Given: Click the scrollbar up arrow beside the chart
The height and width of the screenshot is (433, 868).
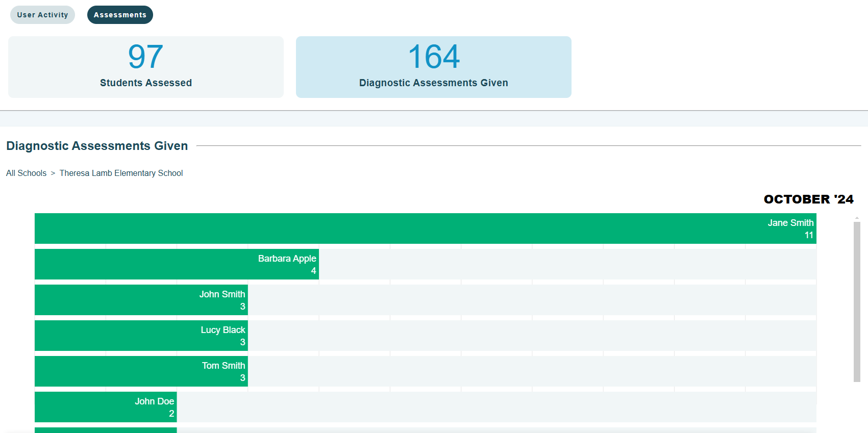Looking at the screenshot, I should [x=857, y=218].
